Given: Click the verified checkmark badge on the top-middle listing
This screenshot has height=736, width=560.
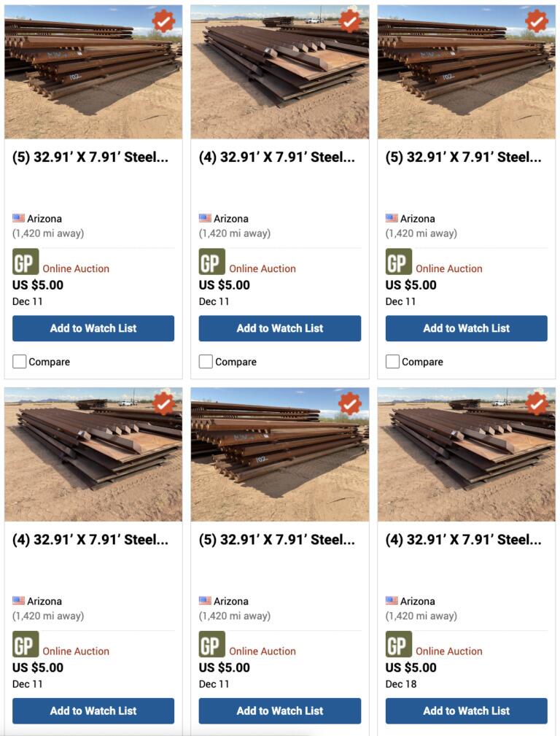Looking at the screenshot, I should pyautogui.click(x=350, y=21).
